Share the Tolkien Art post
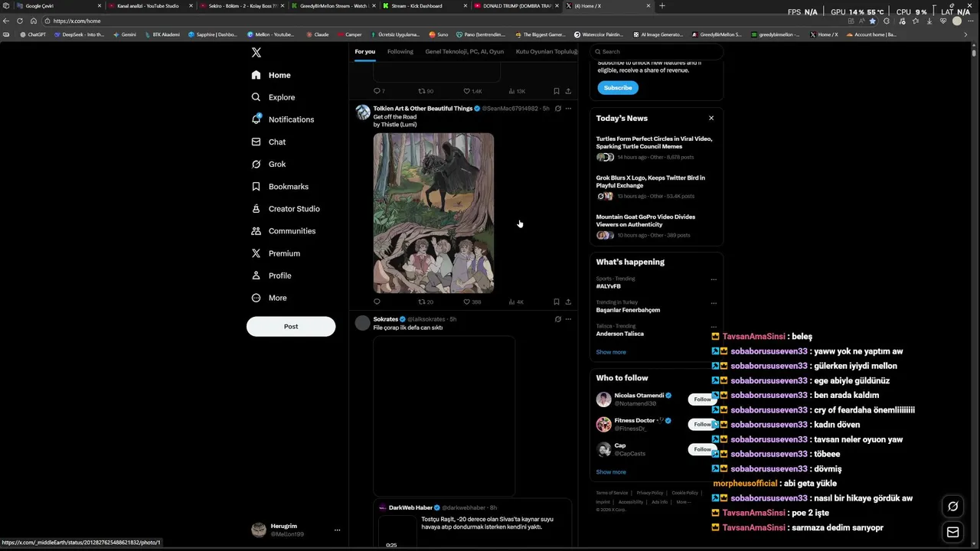980x551 pixels. click(x=568, y=302)
